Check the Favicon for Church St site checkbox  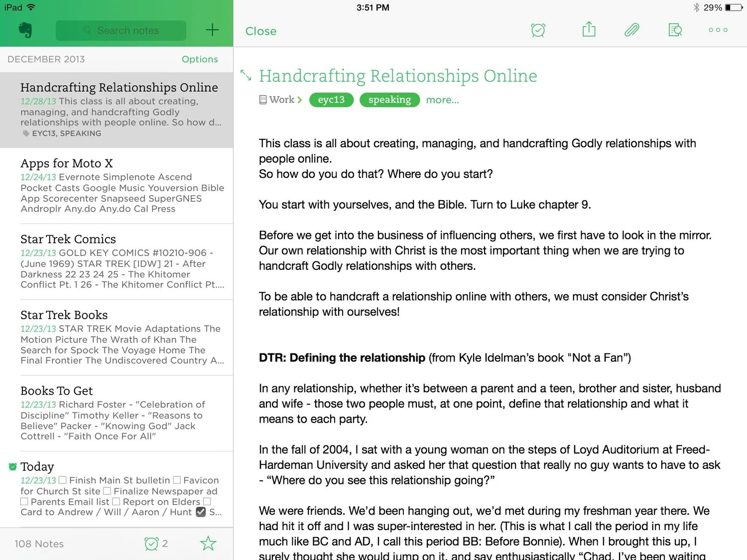[177, 480]
